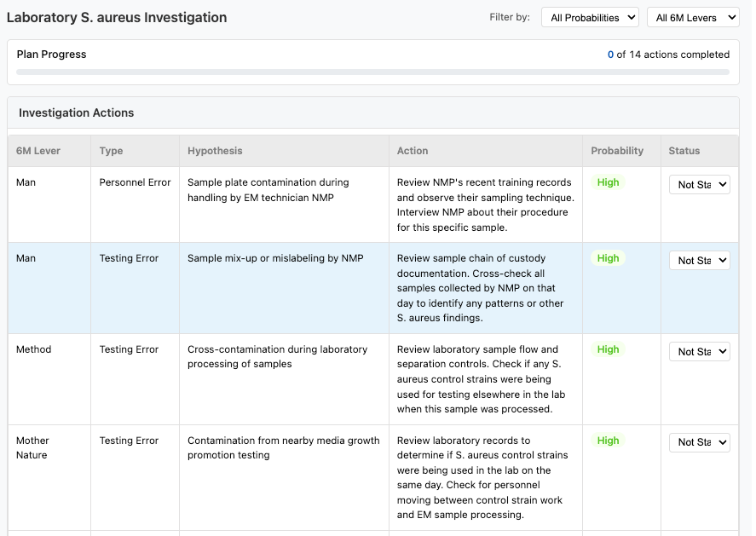Screen dimensions: 756x536
Task: Click the 6M Lever column header
Action: tap(36, 151)
